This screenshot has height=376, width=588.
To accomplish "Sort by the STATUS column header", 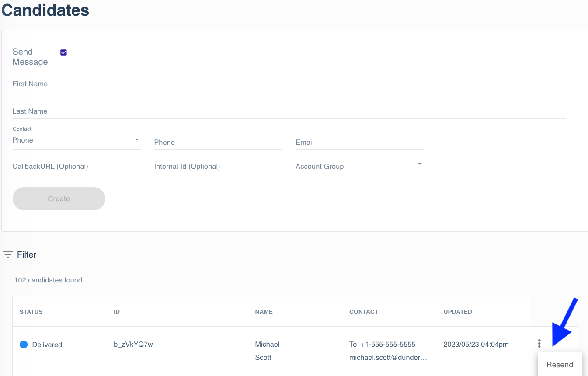I will click(31, 312).
